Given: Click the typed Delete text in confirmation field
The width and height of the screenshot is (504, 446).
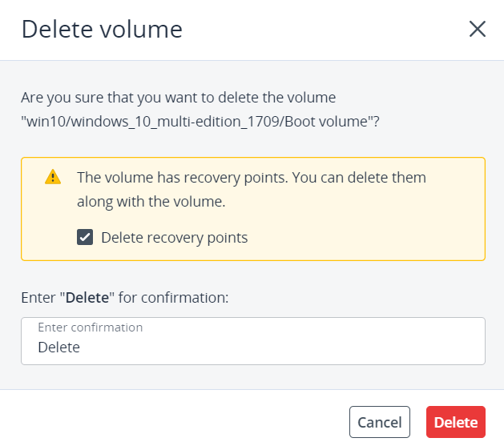Looking at the screenshot, I should click(x=58, y=348).
